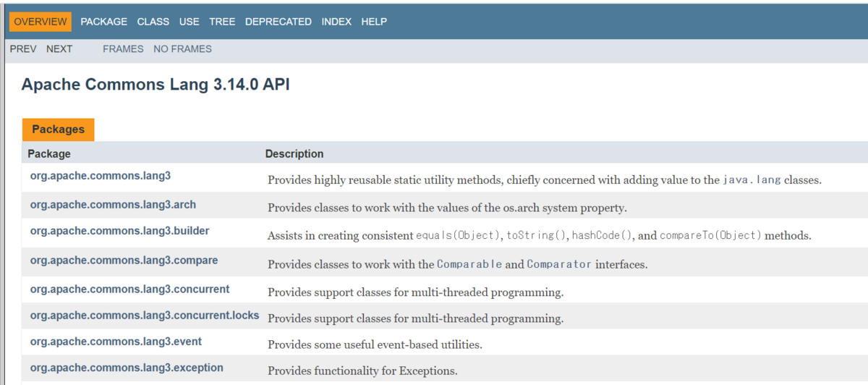Image resolution: width=868 pixels, height=385 pixels.
Task: Switch to NO FRAMES view
Action: pyautogui.click(x=182, y=49)
